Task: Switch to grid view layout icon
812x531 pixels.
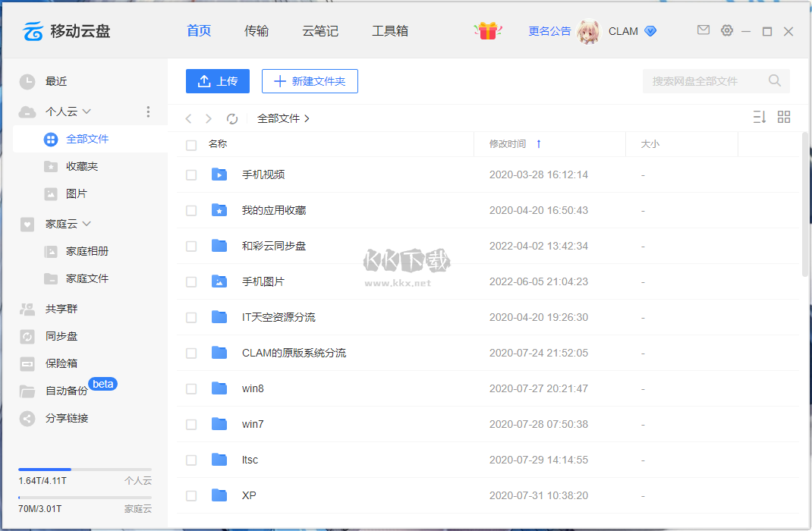Action: [x=784, y=117]
